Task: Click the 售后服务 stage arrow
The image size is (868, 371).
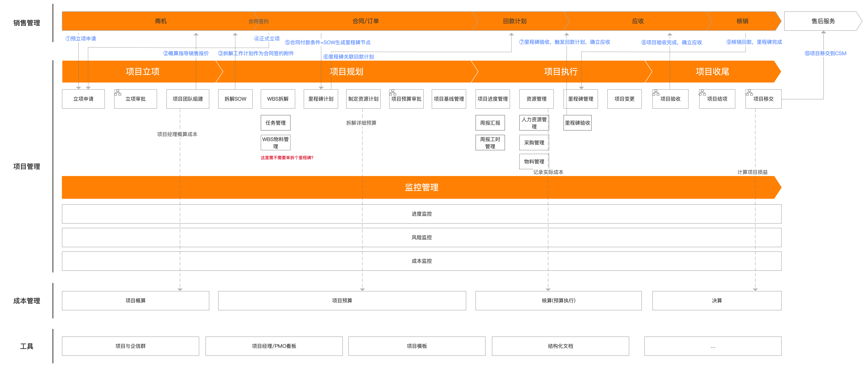Action: click(x=823, y=21)
